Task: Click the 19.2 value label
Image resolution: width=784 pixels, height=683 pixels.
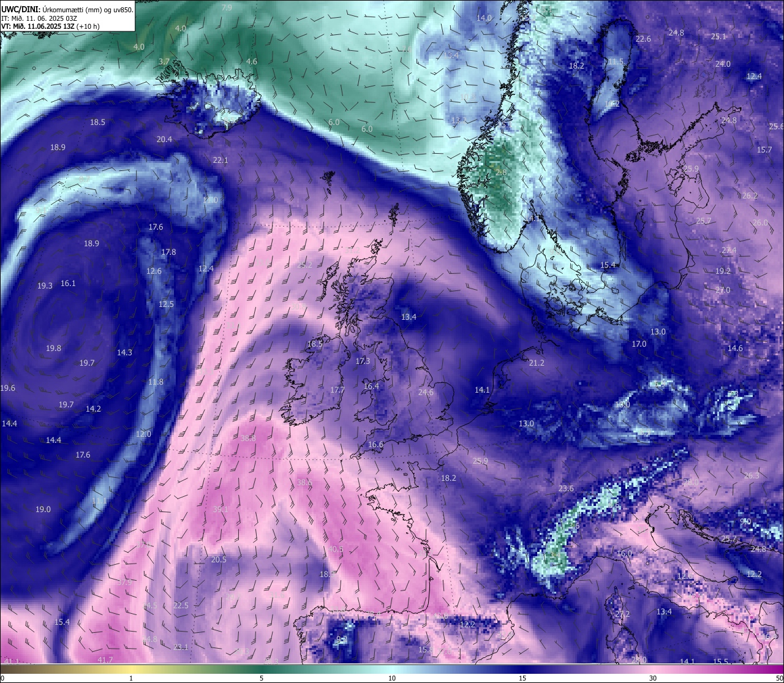Action: [x=723, y=271]
